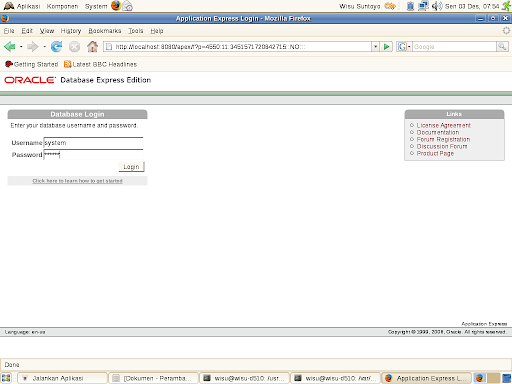Launch Firefox from the top panel icon
The image size is (512, 384).
pos(116,6)
